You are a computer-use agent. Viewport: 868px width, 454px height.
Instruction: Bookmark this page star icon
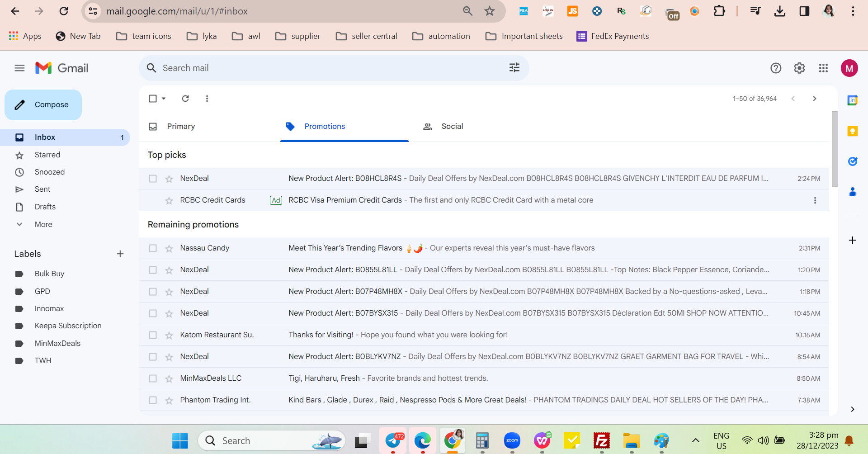490,11
